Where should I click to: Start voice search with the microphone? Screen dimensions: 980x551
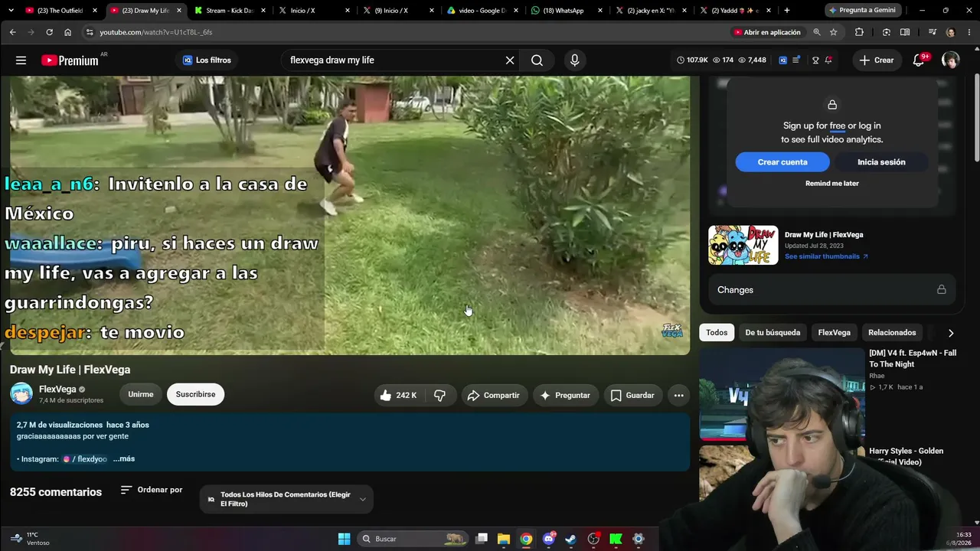point(575,60)
